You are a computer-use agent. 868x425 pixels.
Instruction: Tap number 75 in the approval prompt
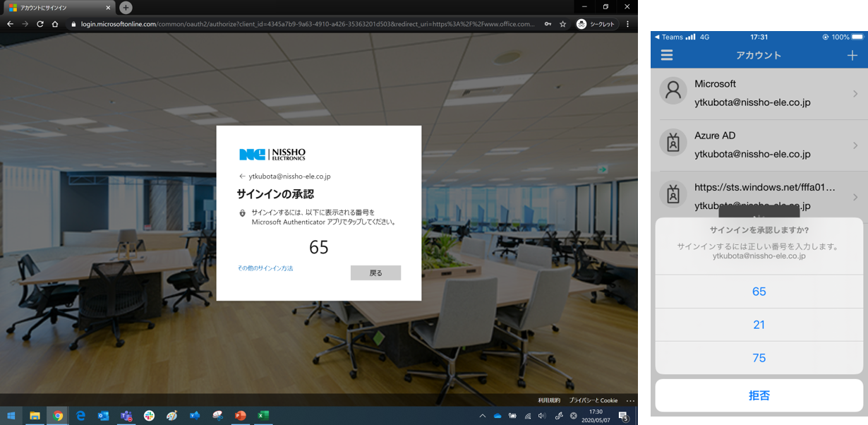click(x=759, y=358)
